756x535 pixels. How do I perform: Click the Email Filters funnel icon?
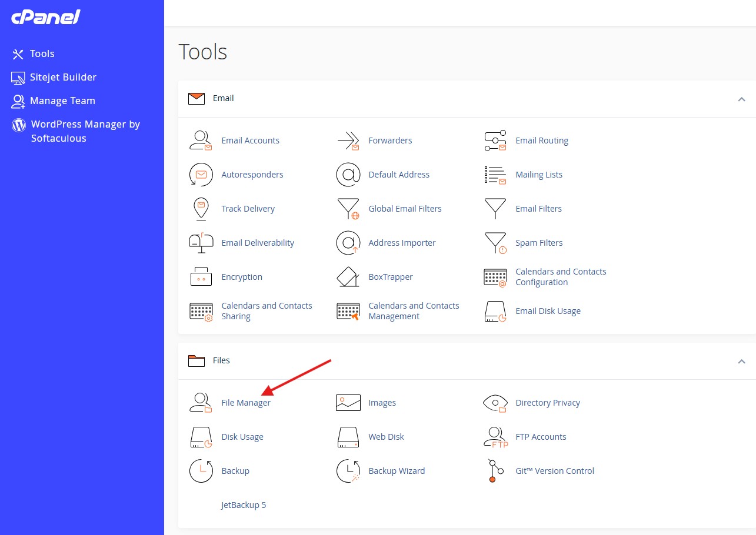tap(495, 209)
